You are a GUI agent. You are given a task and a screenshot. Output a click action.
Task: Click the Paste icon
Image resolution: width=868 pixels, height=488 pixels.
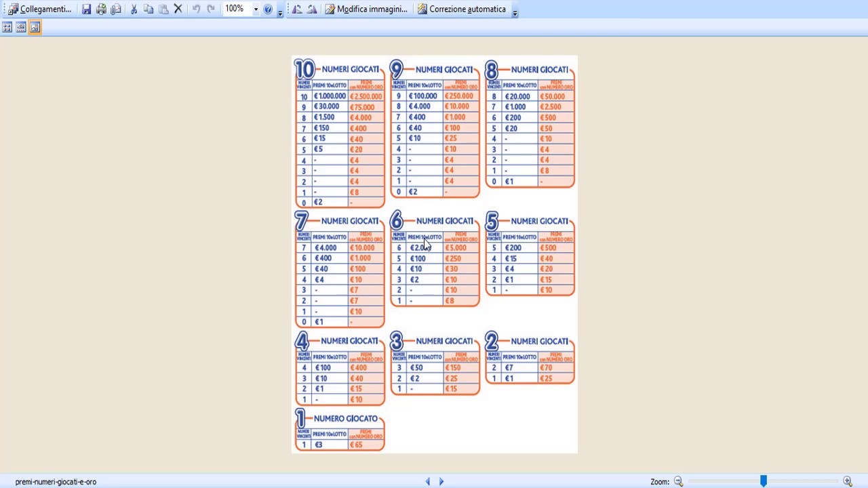tap(163, 9)
